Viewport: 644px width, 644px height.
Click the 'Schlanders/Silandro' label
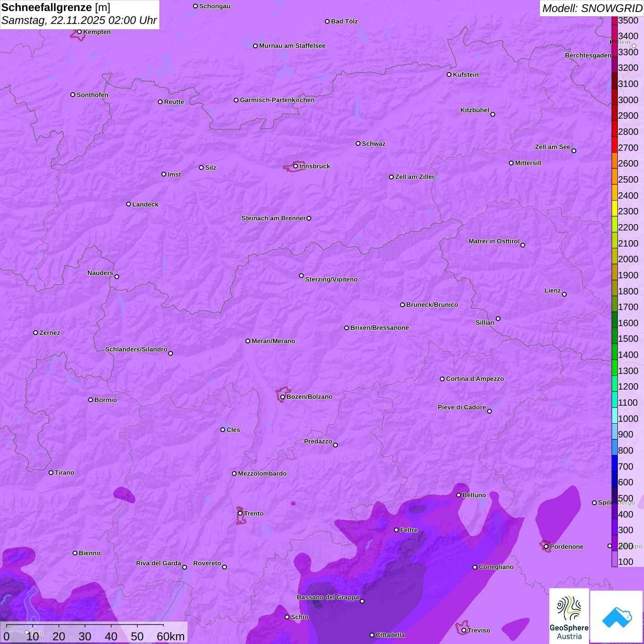[136, 349]
